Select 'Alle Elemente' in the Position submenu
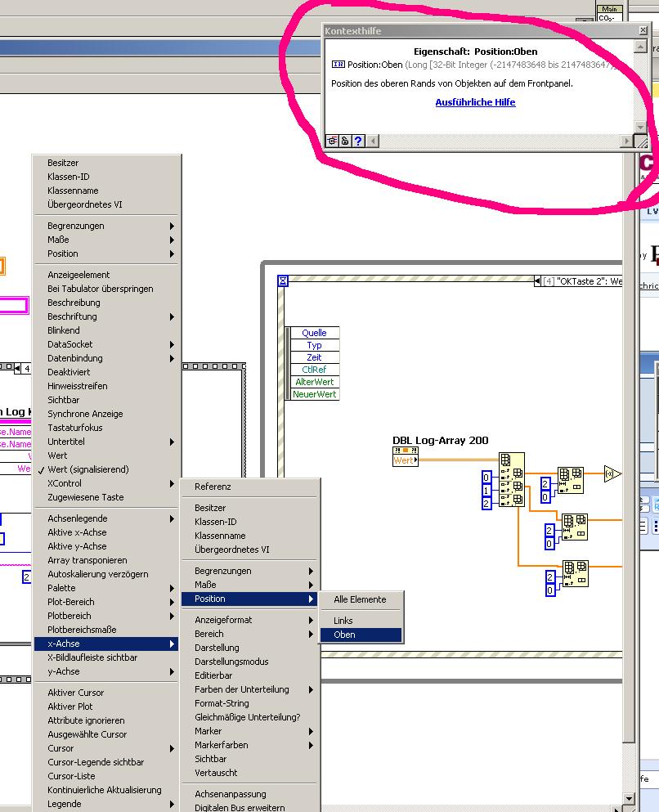 (360, 599)
